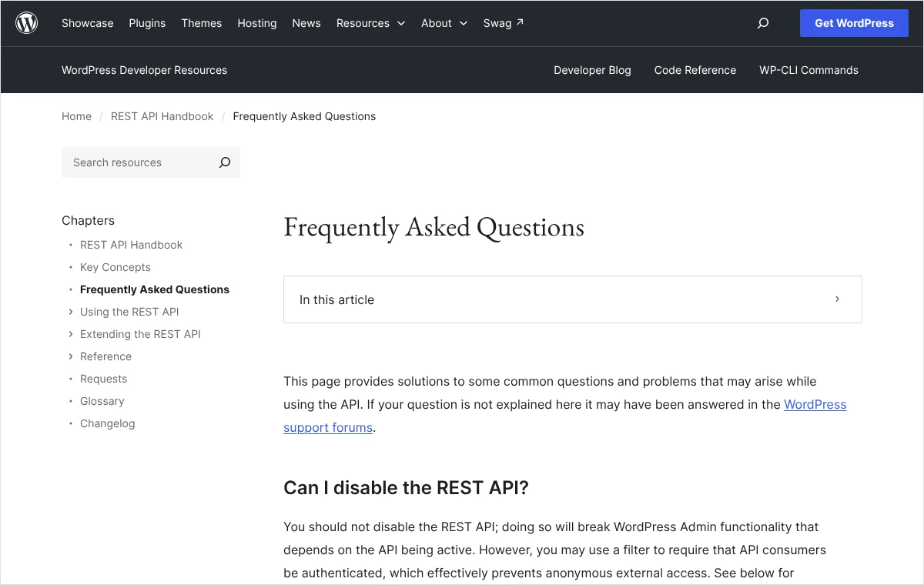Screen dimensions: 924x585
Task: Expand the Resources dropdown menu
Action: click(370, 23)
